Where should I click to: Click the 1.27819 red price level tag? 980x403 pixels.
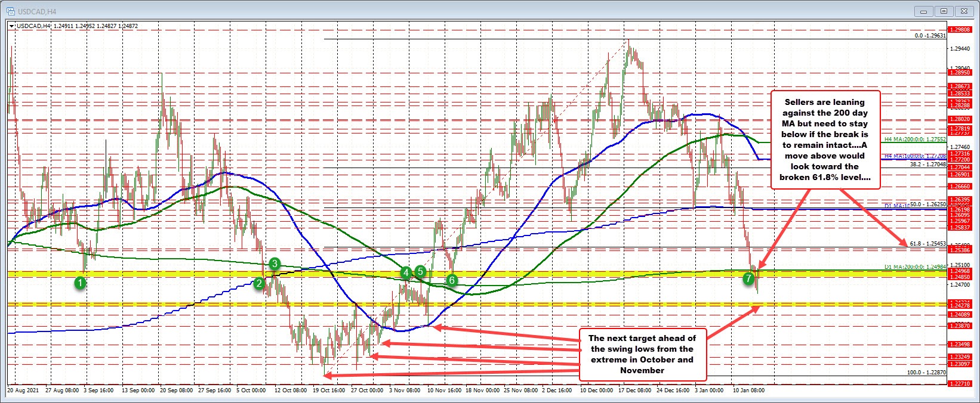[x=961, y=129]
